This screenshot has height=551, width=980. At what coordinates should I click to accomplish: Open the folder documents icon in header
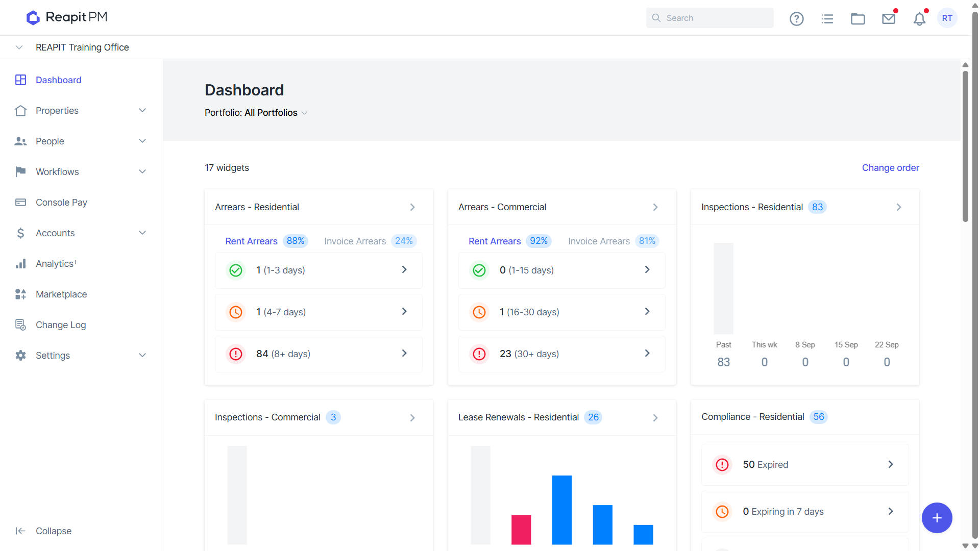pyautogui.click(x=857, y=19)
